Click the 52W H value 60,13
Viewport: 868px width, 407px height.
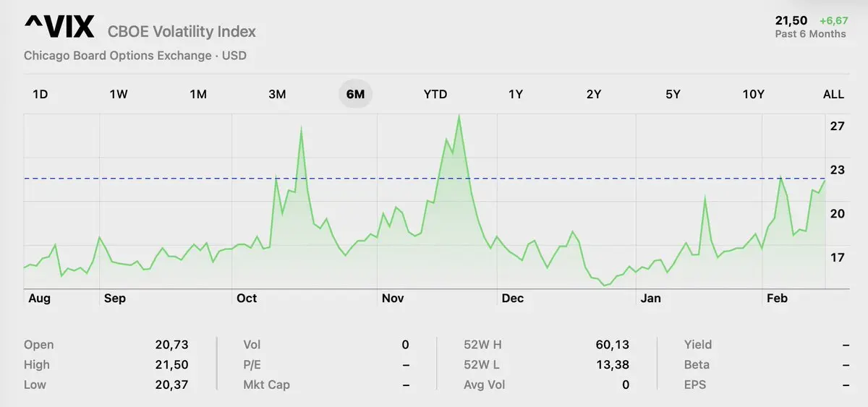612,345
